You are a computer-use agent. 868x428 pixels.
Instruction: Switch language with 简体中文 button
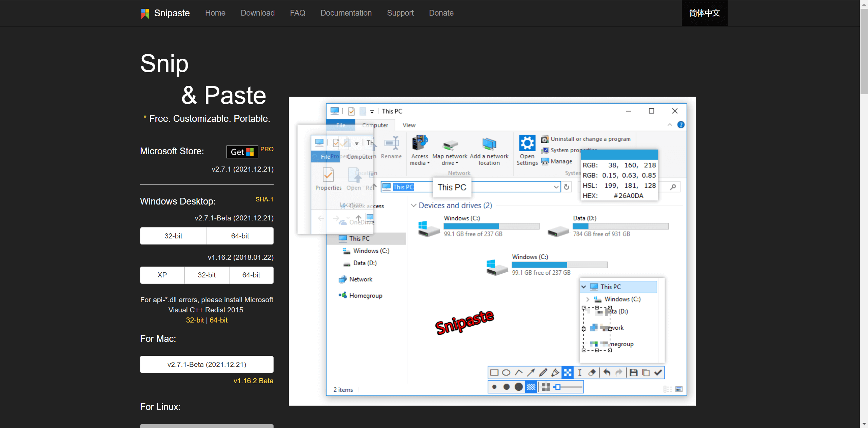[x=704, y=13]
